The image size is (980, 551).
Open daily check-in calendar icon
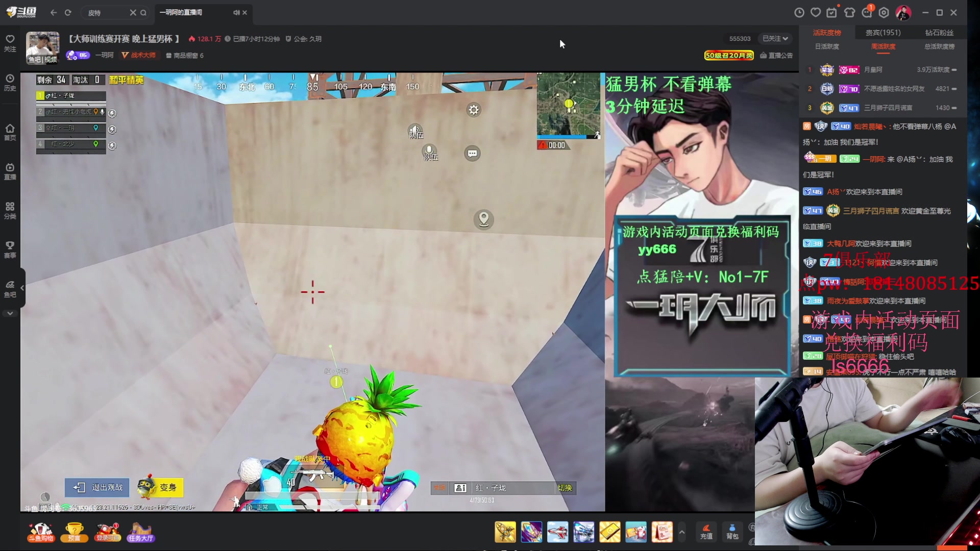[x=832, y=12]
